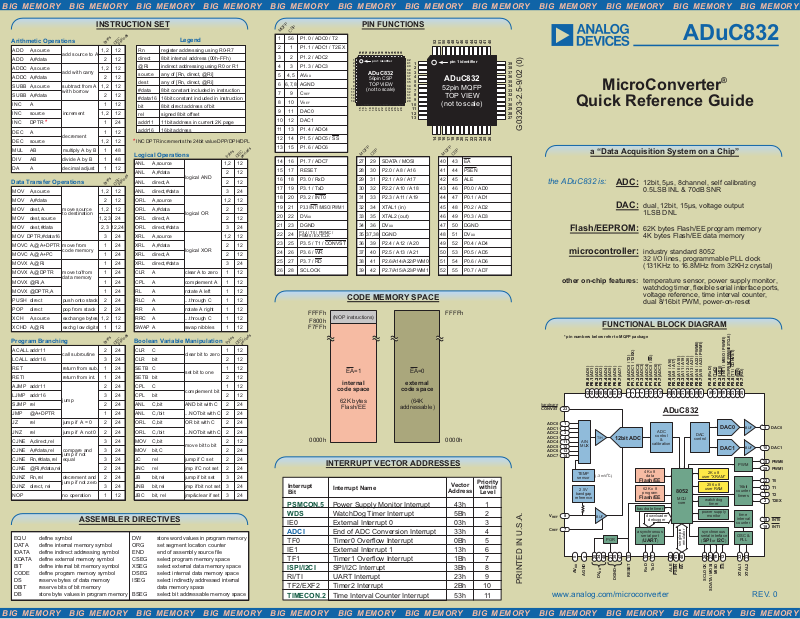The width and height of the screenshot is (800, 619).
Task: Click the MicroConverter Quick Reference Guide heading
Action: 665,92
